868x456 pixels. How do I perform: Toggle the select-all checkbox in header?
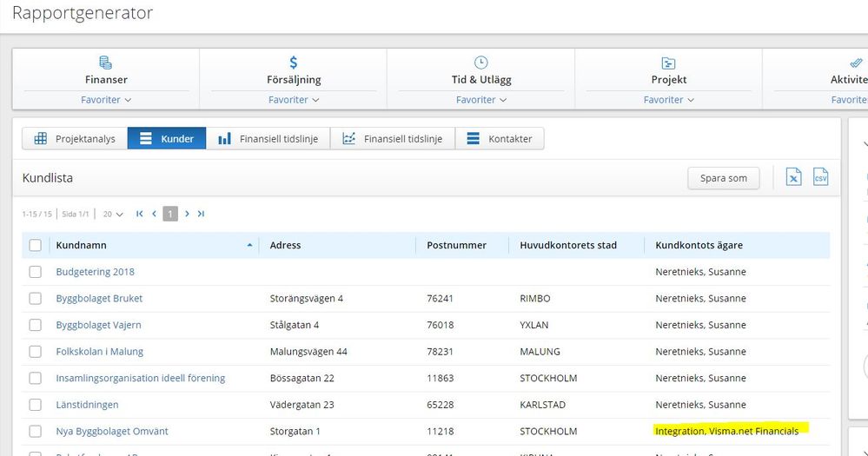(36, 246)
